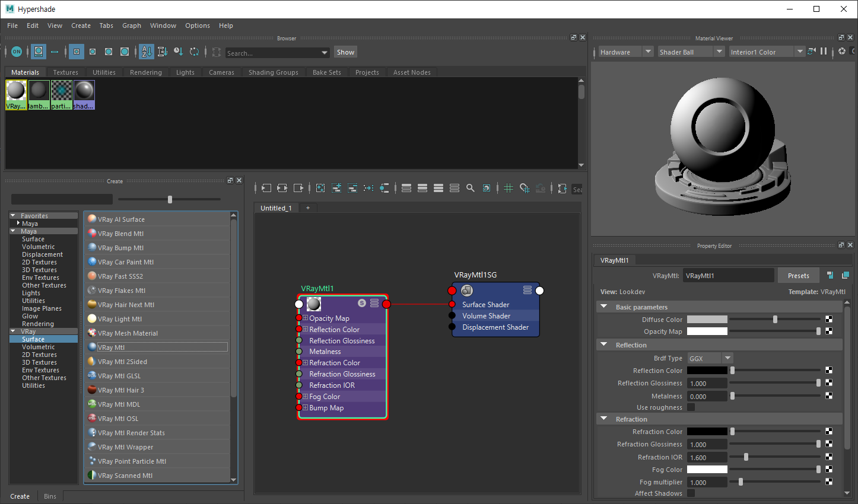Image resolution: width=858 pixels, height=504 pixels.
Task: Click the Fog Color white swatch
Action: click(707, 470)
